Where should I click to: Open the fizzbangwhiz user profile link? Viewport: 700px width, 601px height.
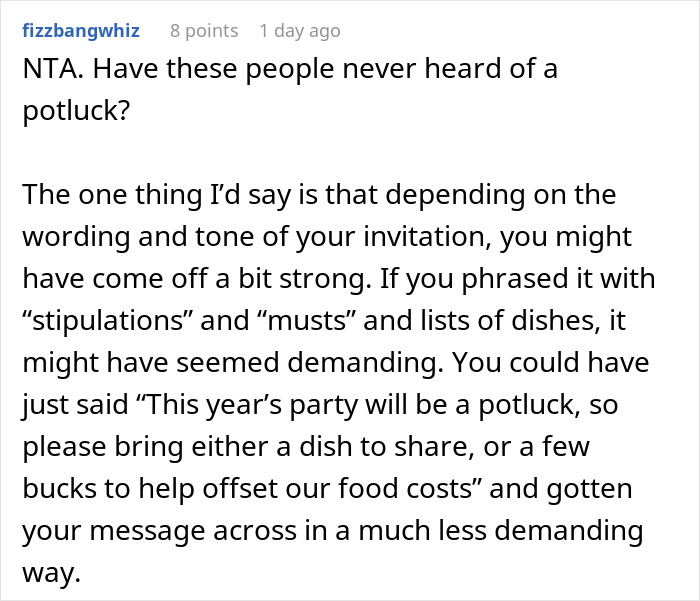click(x=80, y=31)
